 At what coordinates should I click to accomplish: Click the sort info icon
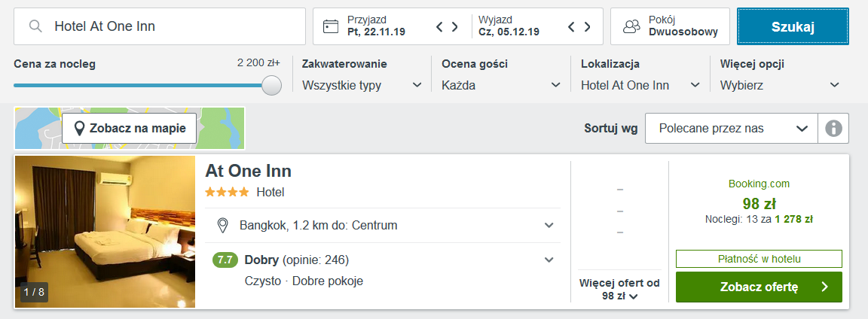(833, 129)
